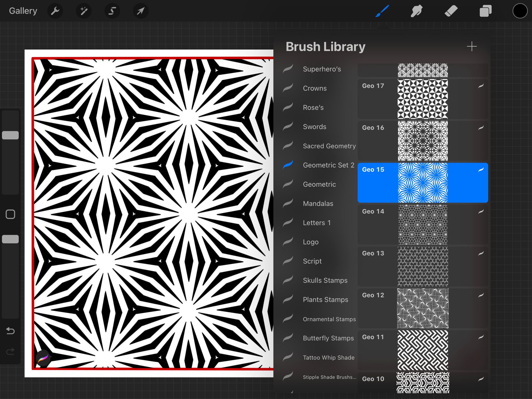532x399 pixels.
Task: Open the Swords brush set
Action: (315, 127)
